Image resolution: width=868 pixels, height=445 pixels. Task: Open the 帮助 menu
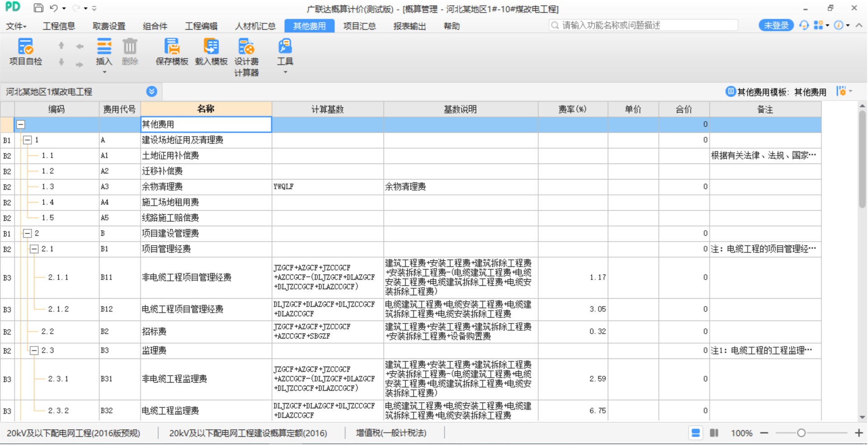(x=452, y=26)
